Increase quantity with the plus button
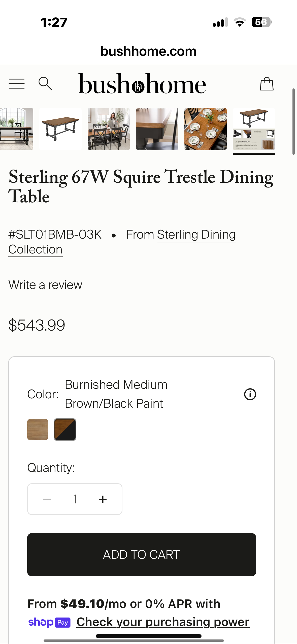This screenshot has height=644, width=297. (x=103, y=499)
